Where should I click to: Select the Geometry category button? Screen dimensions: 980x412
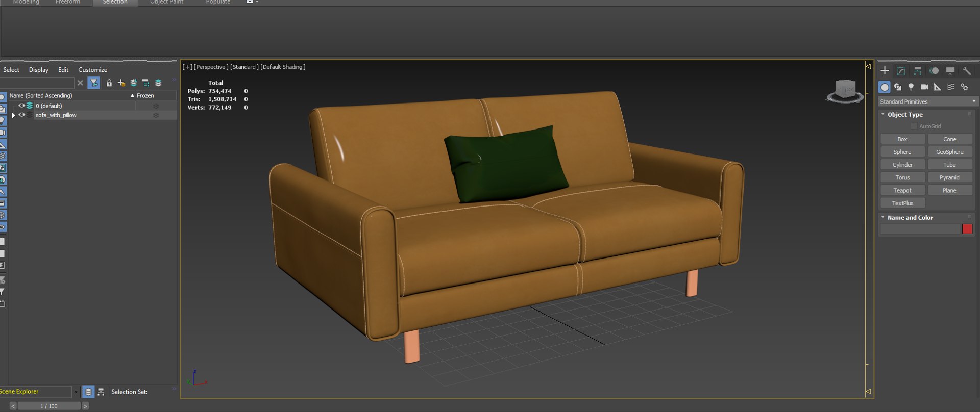tap(885, 87)
